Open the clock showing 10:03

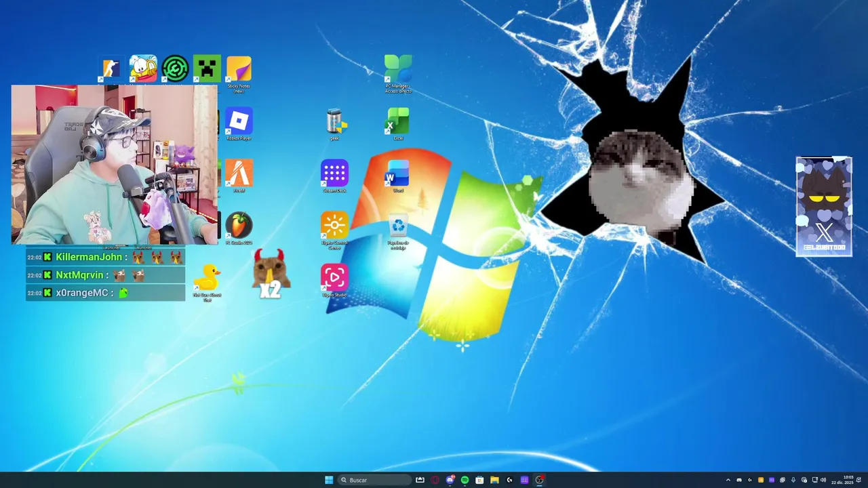842,480
